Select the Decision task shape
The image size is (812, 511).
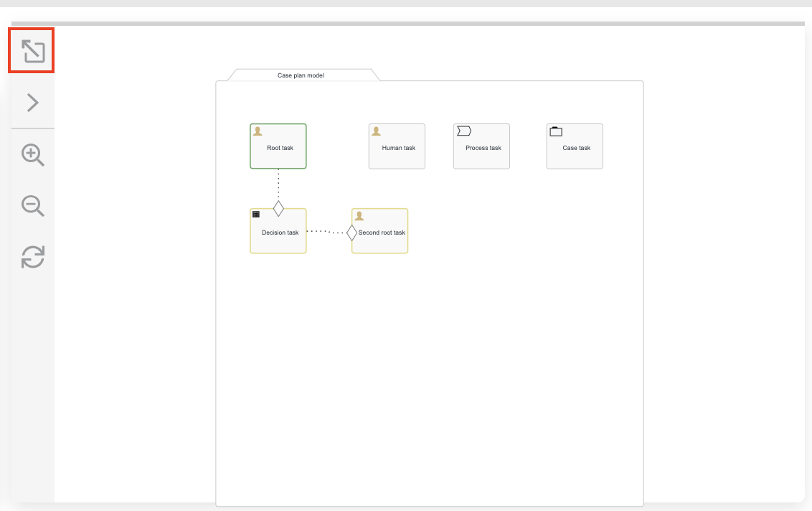point(280,233)
